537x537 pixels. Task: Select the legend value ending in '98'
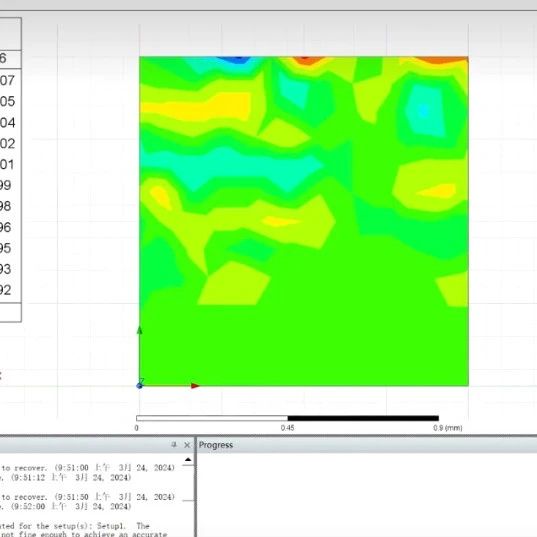click(x=6, y=206)
